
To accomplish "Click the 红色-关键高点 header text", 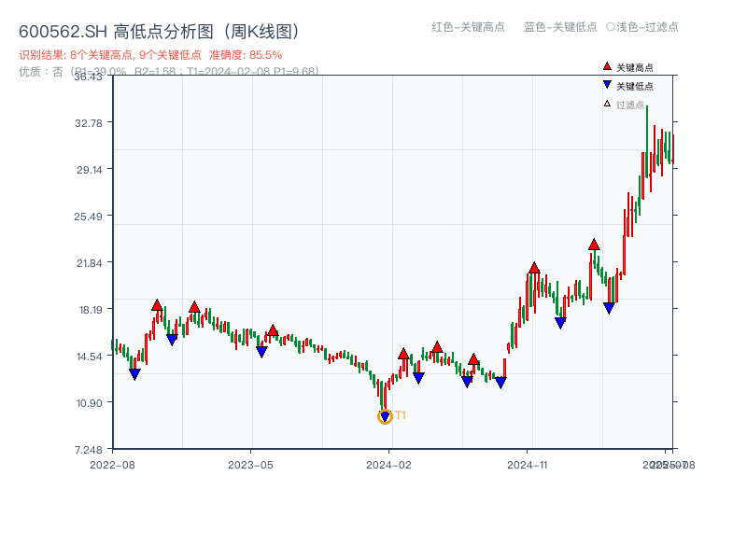I will tap(468, 27).
